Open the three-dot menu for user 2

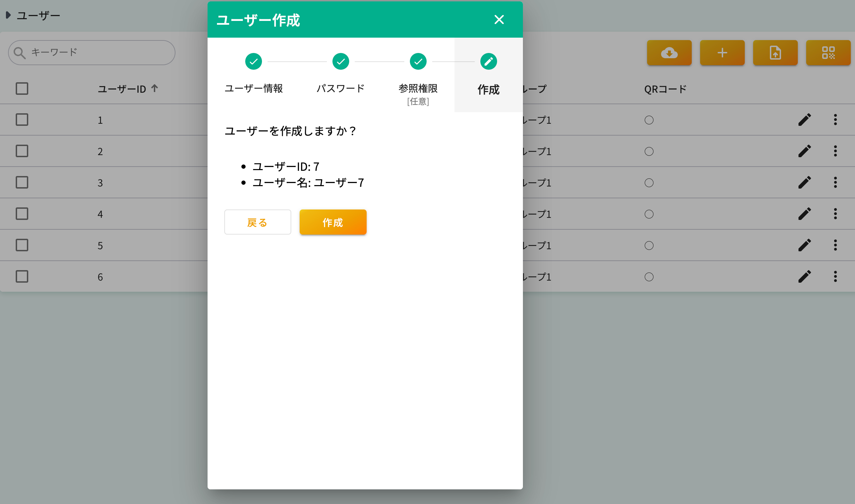(835, 151)
